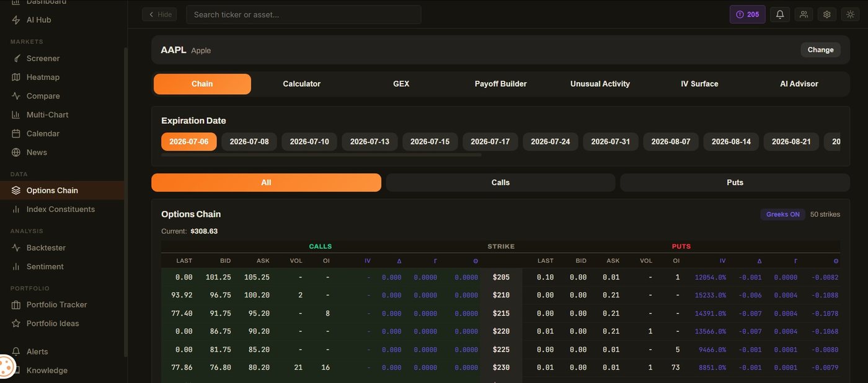Hide the sidebar with Hide button
The width and height of the screenshot is (868, 383).
pyautogui.click(x=159, y=14)
